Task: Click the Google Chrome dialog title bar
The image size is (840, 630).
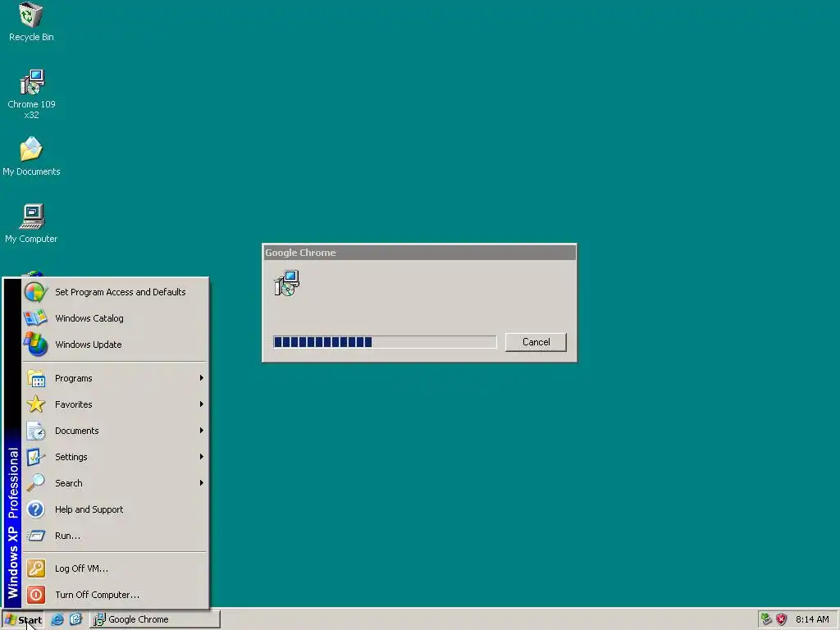Action: click(x=419, y=253)
